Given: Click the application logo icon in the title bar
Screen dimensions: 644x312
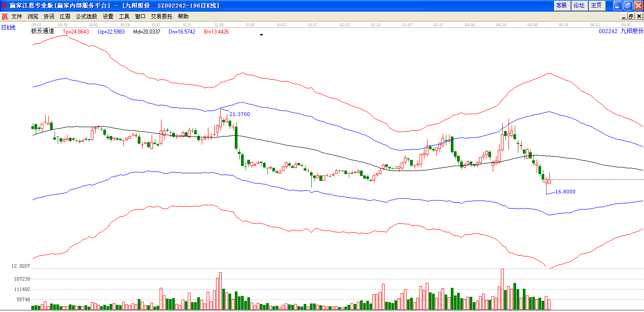Looking at the screenshot, I should point(5,6).
